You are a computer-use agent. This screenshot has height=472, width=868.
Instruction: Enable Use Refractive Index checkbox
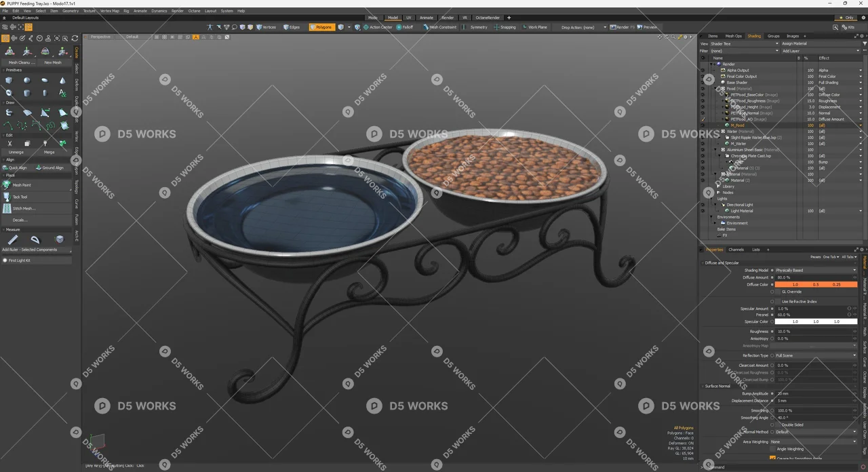tap(778, 301)
